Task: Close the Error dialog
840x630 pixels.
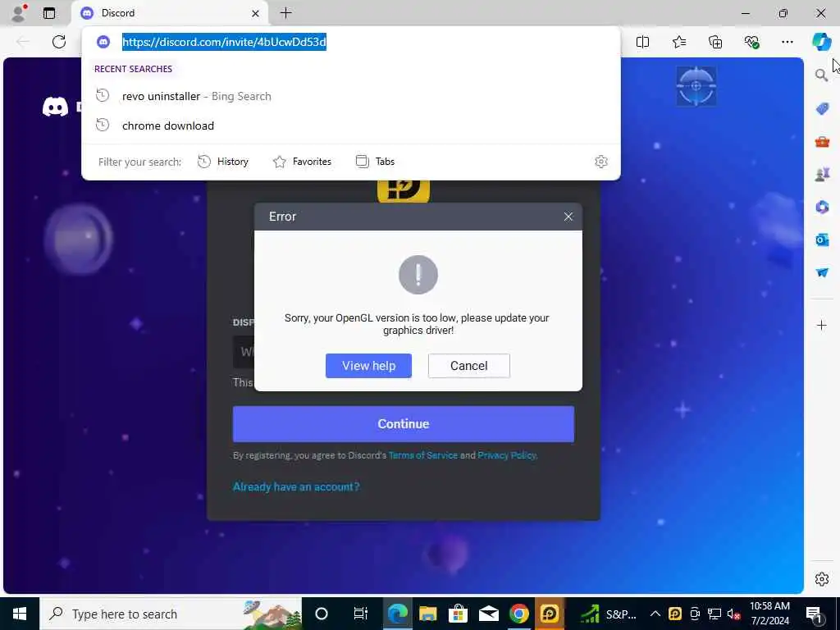Action: point(568,217)
